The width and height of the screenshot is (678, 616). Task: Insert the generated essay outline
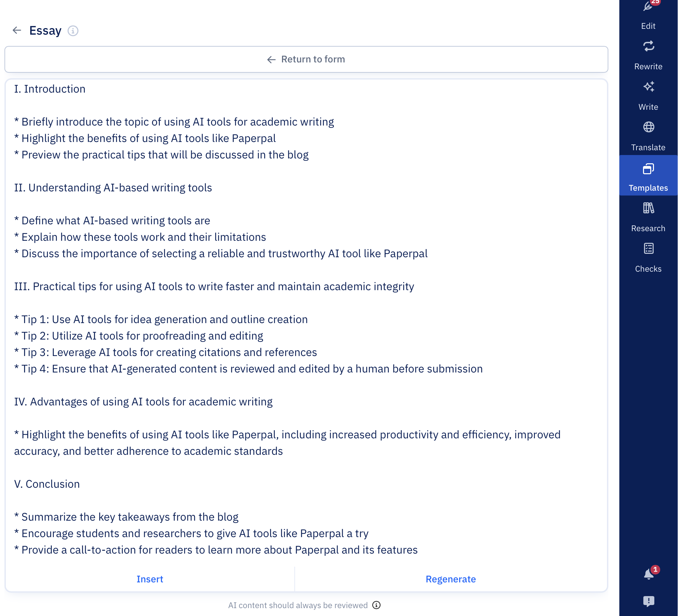(150, 579)
